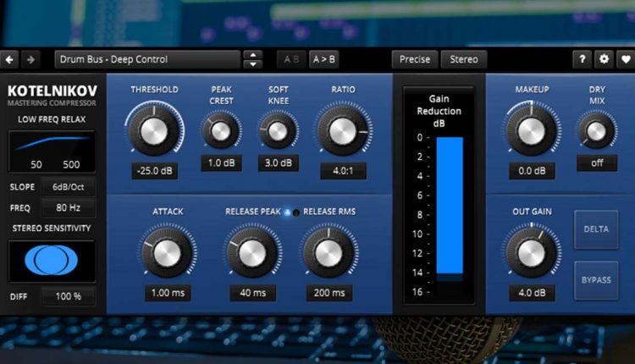Click the Release Peak knob
The height and width of the screenshot is (364, 635).
click(x=252, y=253)
